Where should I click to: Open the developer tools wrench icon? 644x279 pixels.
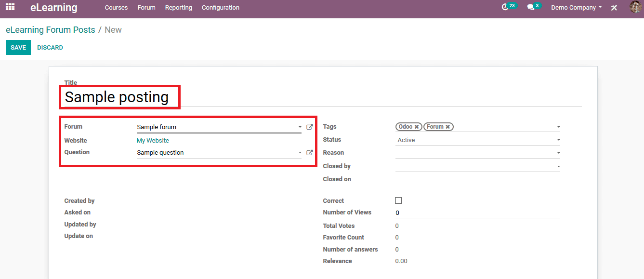tap(614, 8)
